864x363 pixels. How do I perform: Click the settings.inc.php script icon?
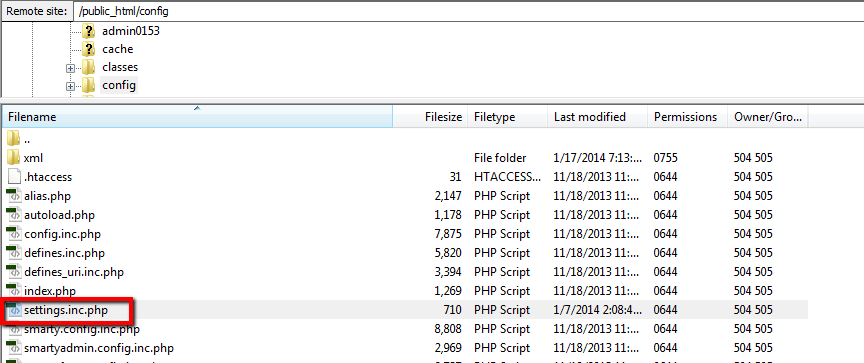point(13,310)
